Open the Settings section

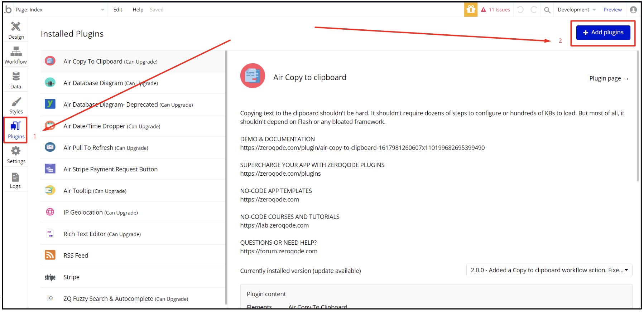pos(16,155)
